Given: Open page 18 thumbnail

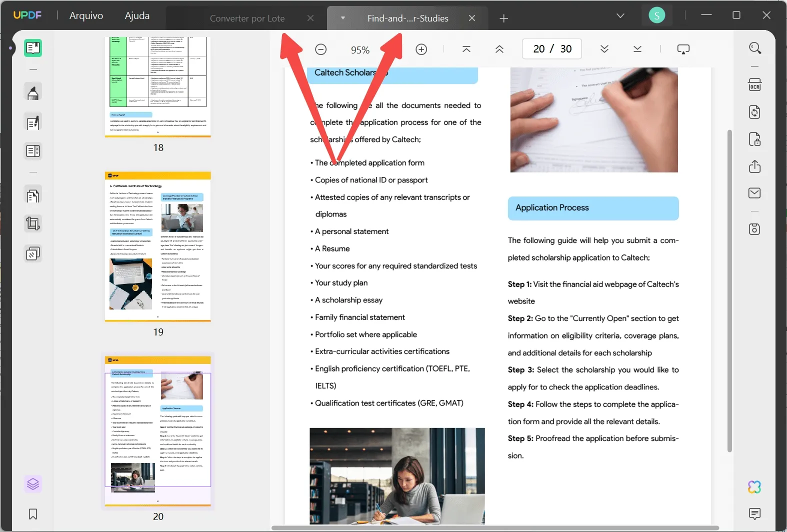Looking at the screenshot, I should (158, 86).
